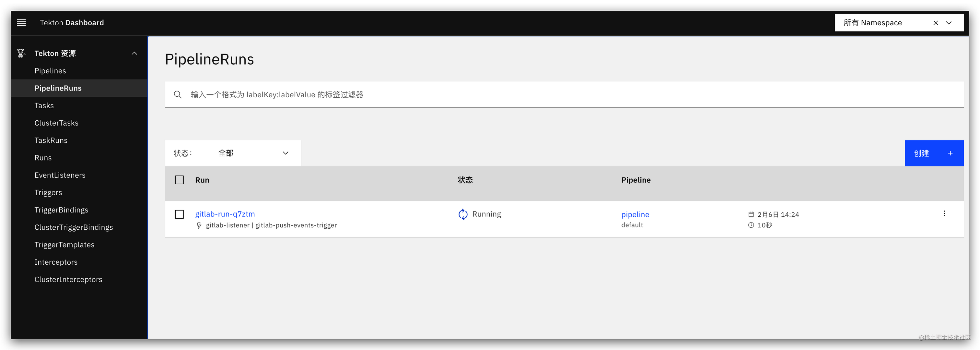
Task: Click the search magnifier icon
Action: click(x=178, y=94)
